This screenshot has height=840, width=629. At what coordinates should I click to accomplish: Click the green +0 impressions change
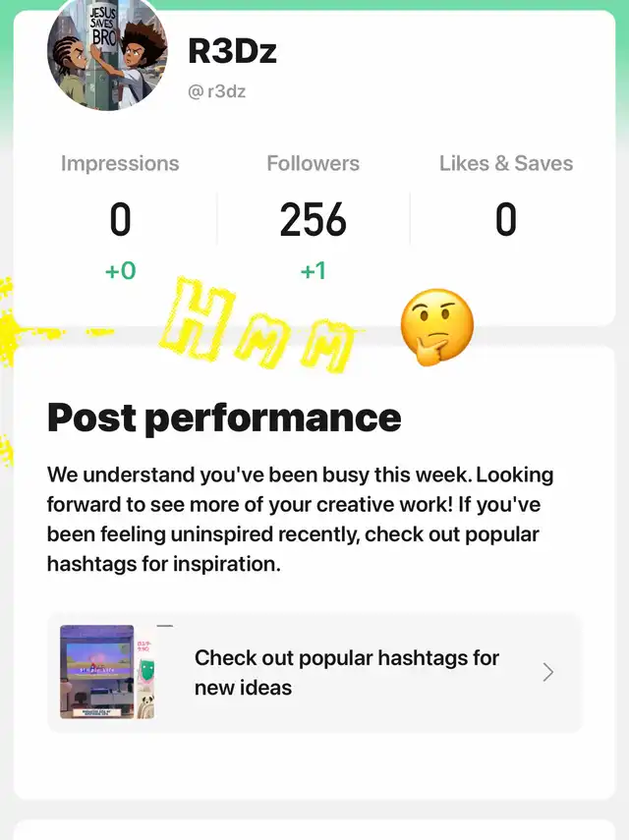[x=120, y=270]
